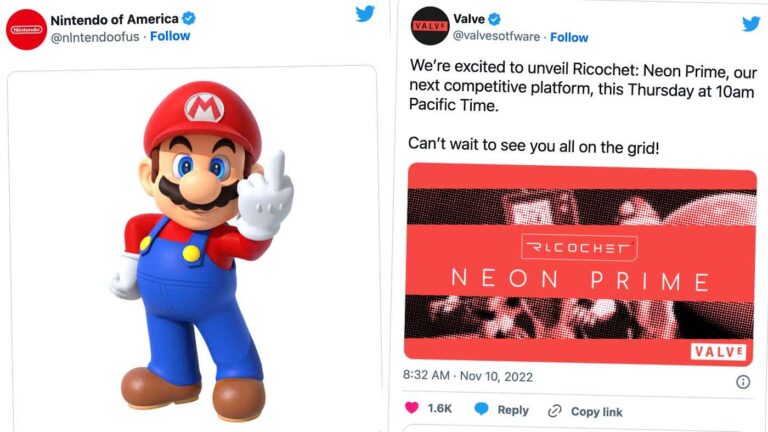Open the @nIntendoofus handle link

tap(94, 36)
